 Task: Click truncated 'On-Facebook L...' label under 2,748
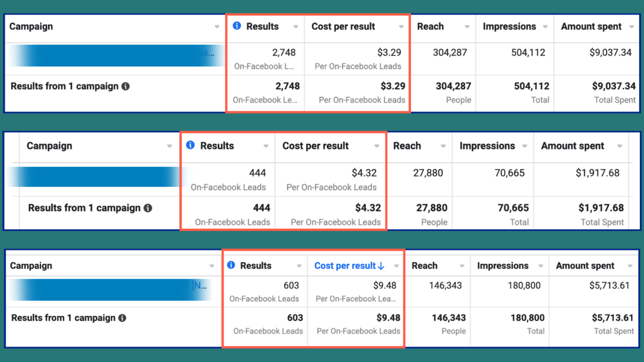point(264,66)
